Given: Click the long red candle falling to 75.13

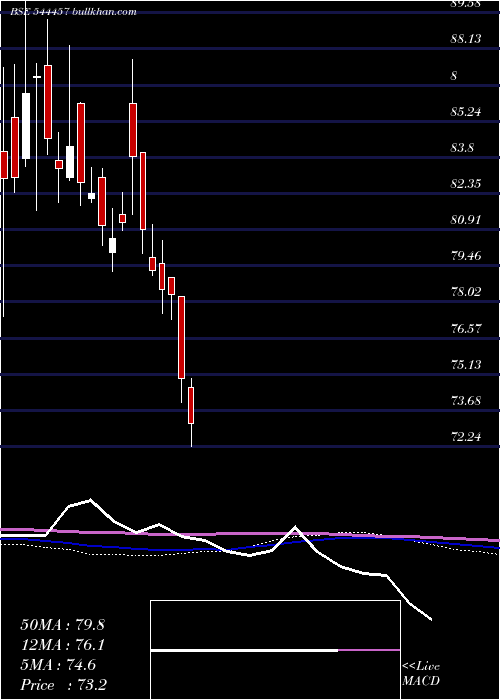Looking at the screenshot, I should (181, 338).
